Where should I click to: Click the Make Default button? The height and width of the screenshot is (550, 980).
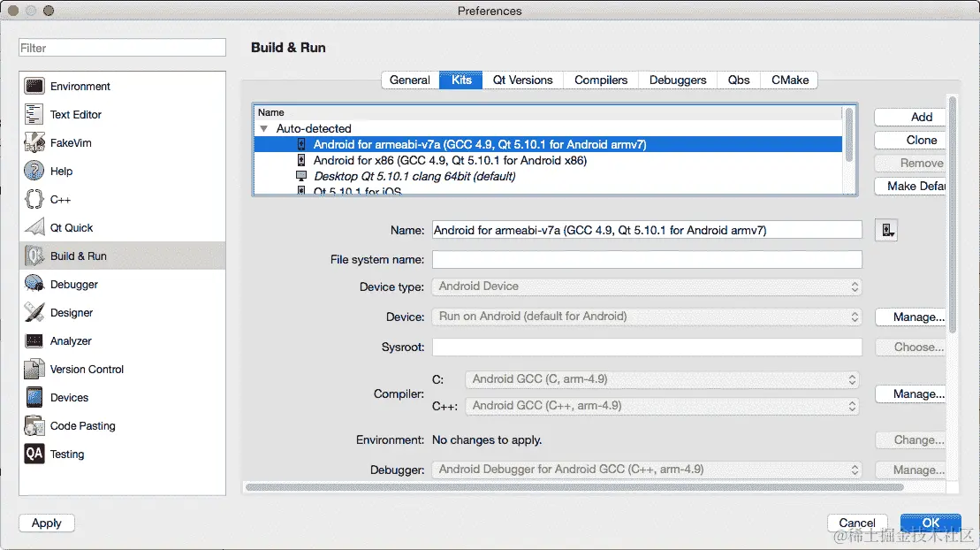pos(910,186)
